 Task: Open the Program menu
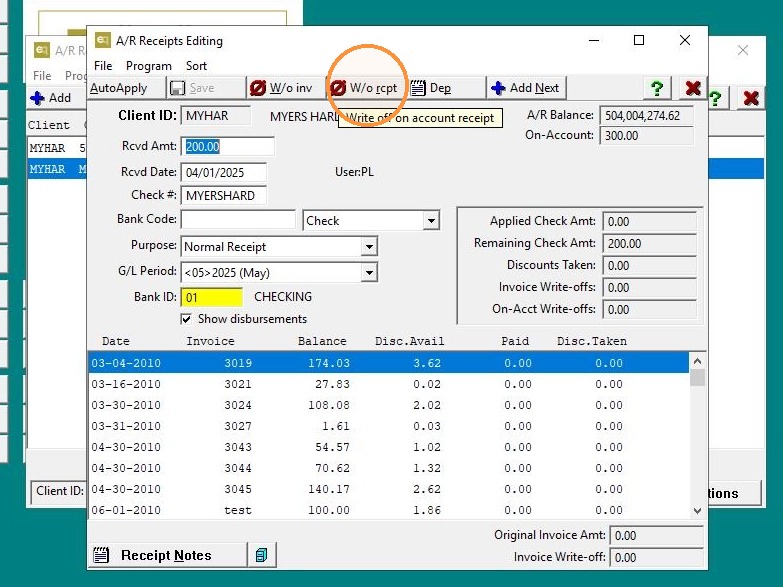[149, 66]
